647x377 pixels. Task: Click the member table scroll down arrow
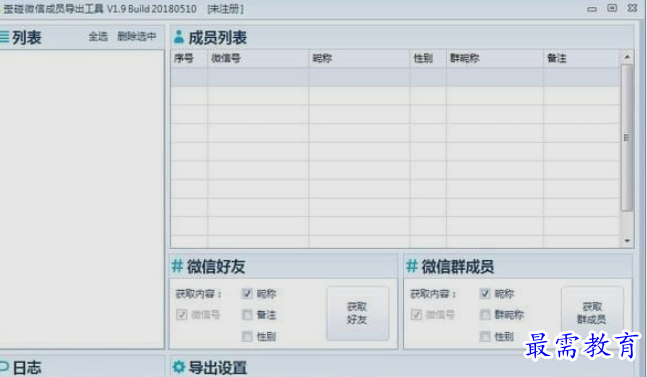tap(627, 241)
